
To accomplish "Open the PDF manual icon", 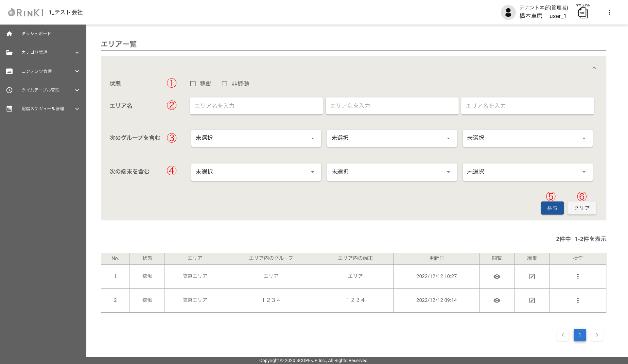I will point(583,13).
